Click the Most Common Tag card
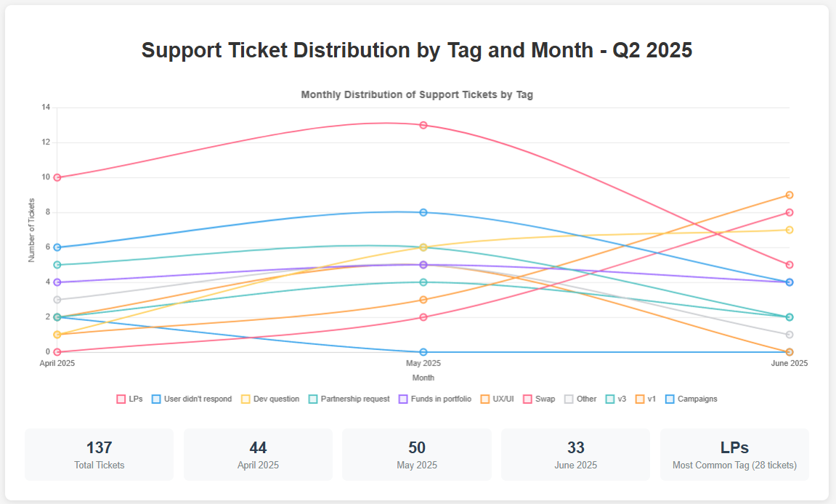The image size is (836, 504). pyautogui.click(x=734, y=455)
